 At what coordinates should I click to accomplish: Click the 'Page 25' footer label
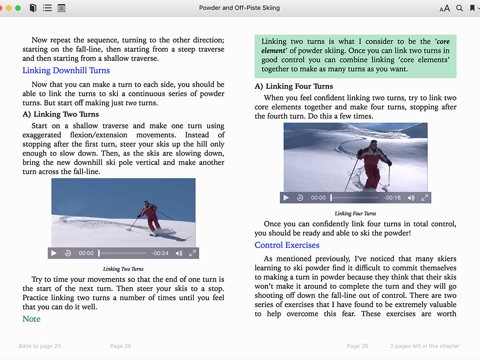120,346
